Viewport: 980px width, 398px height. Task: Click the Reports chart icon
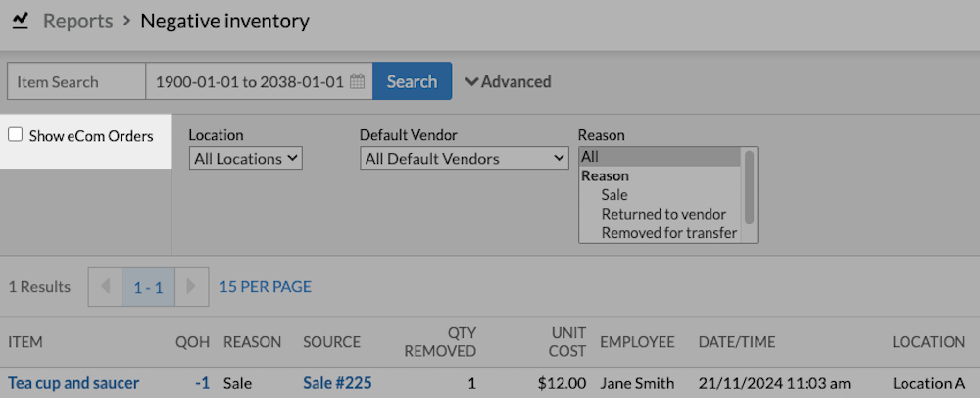[21, 21]
